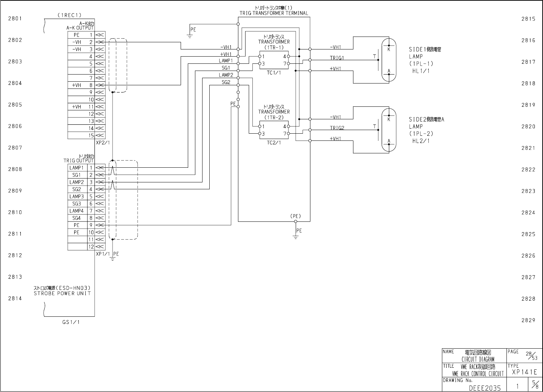543x392 pixels.
Task: Click row reference 2808
Action: (15, 169)
